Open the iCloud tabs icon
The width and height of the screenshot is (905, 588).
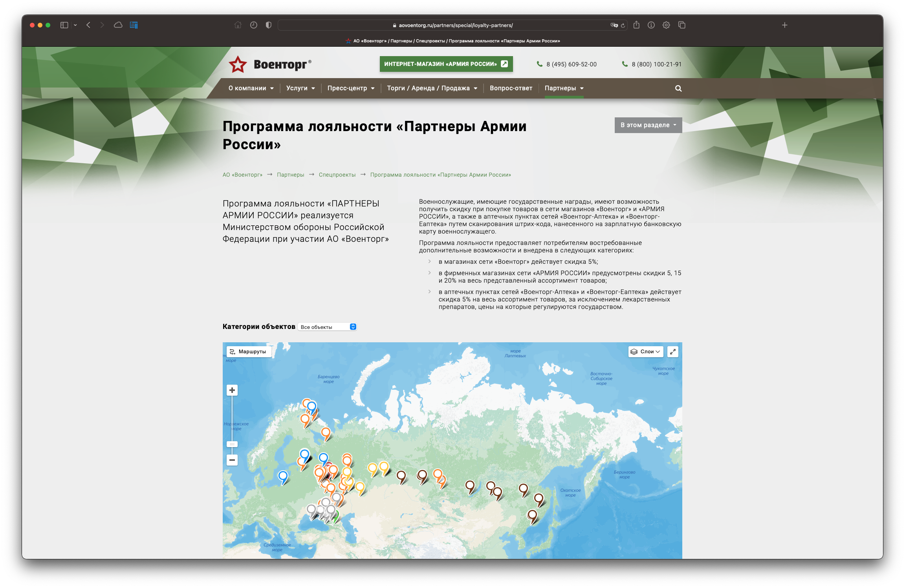(x=118, y=25)
